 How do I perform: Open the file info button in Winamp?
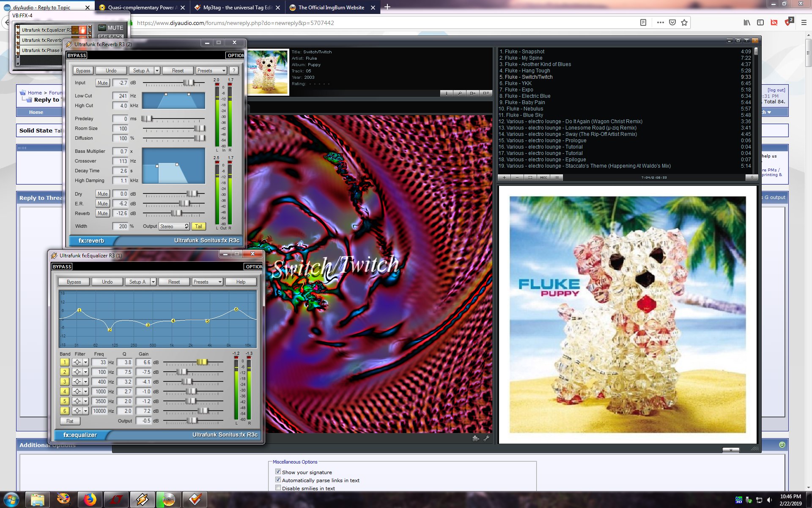coord(446,93)
